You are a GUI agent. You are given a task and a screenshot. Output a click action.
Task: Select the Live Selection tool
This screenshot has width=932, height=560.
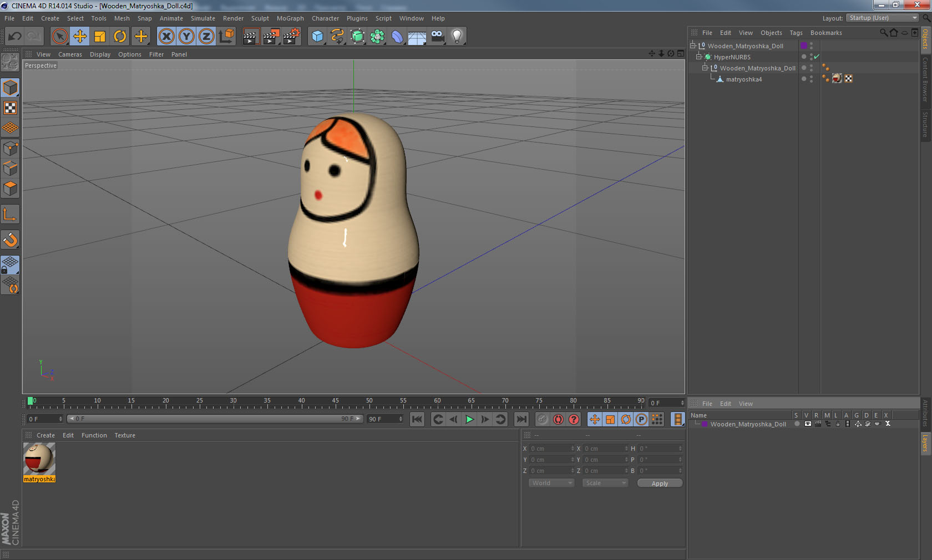click(59, 37)
